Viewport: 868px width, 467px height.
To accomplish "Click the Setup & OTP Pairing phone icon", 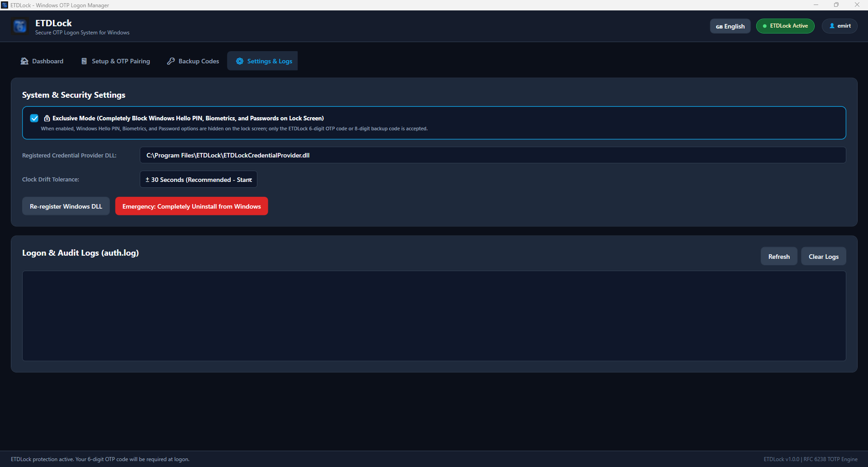I will (x=84, y=61).
